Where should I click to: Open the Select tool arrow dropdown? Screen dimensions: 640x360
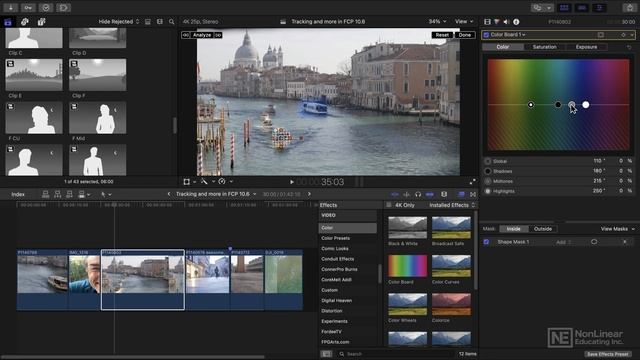(x=106, y=194)
